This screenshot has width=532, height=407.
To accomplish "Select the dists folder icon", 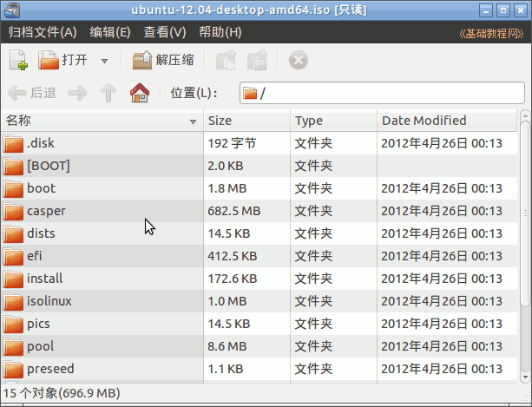I will point(14,233).
